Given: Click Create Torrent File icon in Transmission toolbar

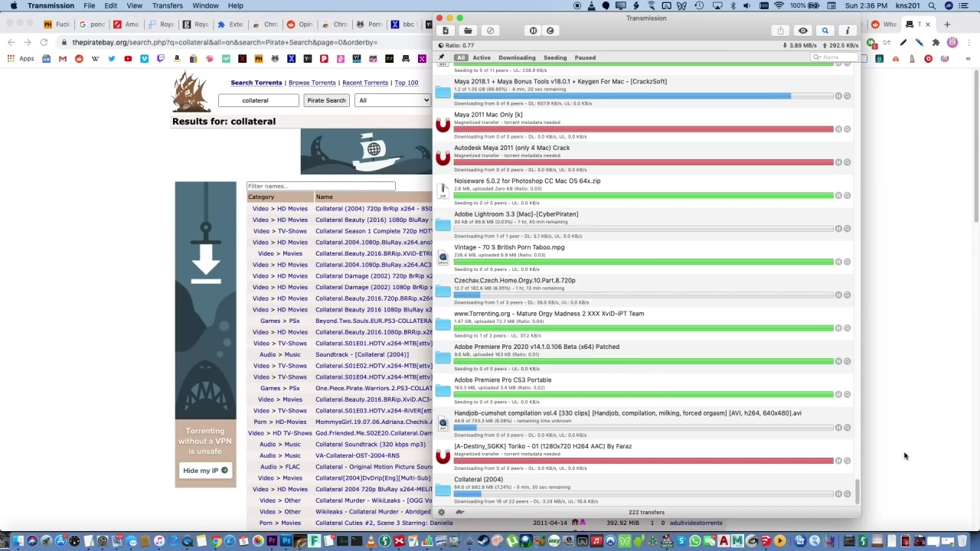Looking at the screenshot, I should coord(446,31).
